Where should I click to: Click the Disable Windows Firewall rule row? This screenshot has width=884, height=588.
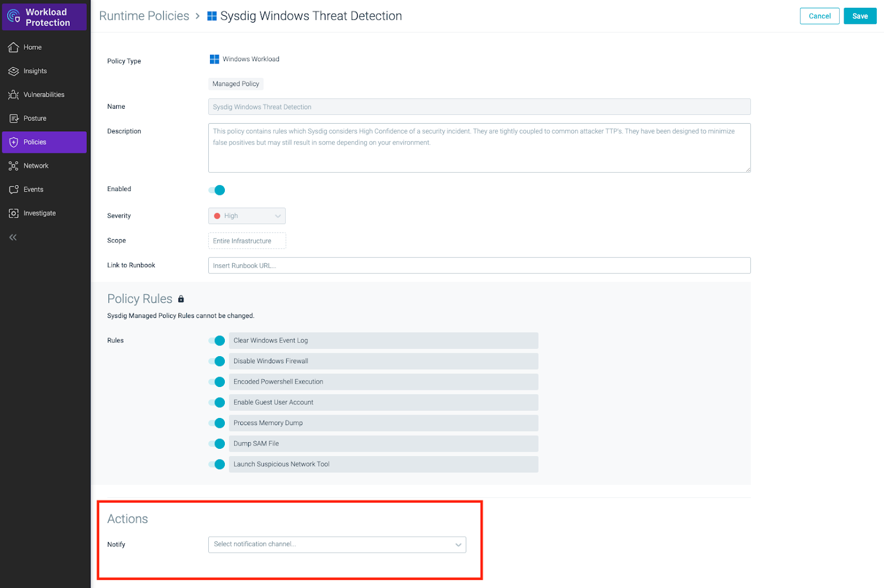383,361
